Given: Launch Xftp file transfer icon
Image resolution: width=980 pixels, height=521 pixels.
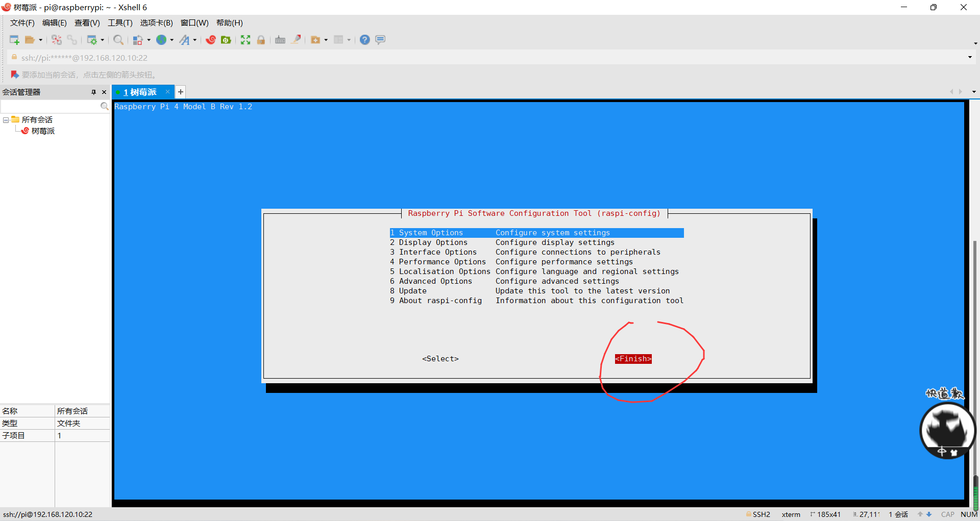Looking at the screenshot, I should [226, 40].
